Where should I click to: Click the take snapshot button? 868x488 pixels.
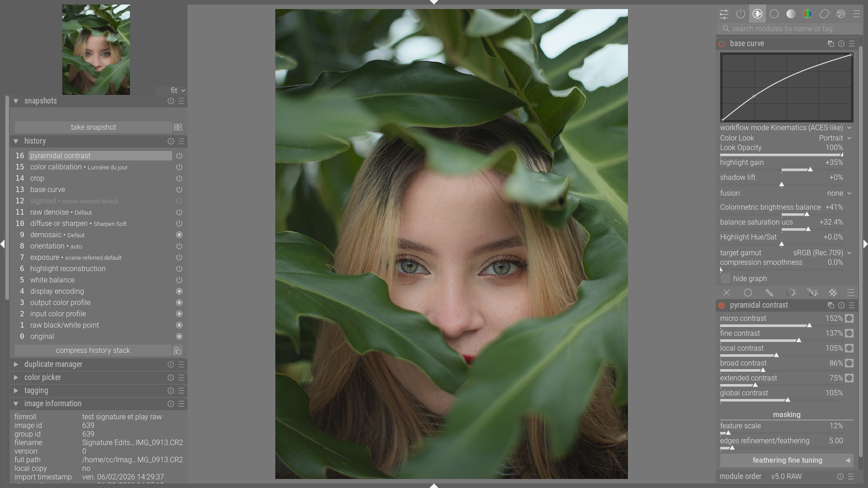pyautogui.click(x=93, y=127)
